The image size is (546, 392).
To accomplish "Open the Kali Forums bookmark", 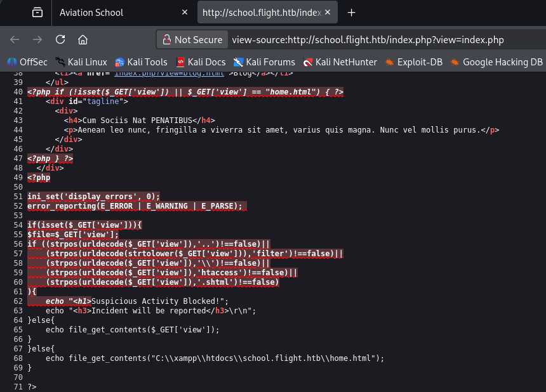I will [x=264, y=62].
